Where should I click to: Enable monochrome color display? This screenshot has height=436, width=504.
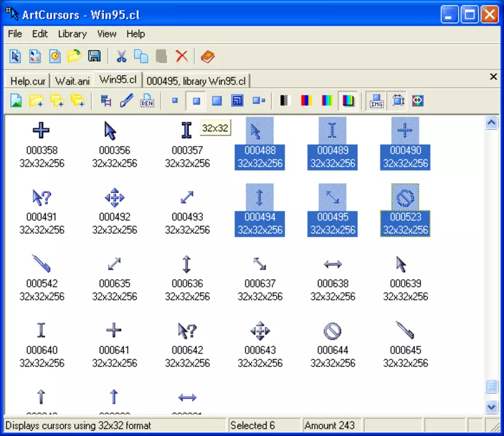tap(285, 101)
